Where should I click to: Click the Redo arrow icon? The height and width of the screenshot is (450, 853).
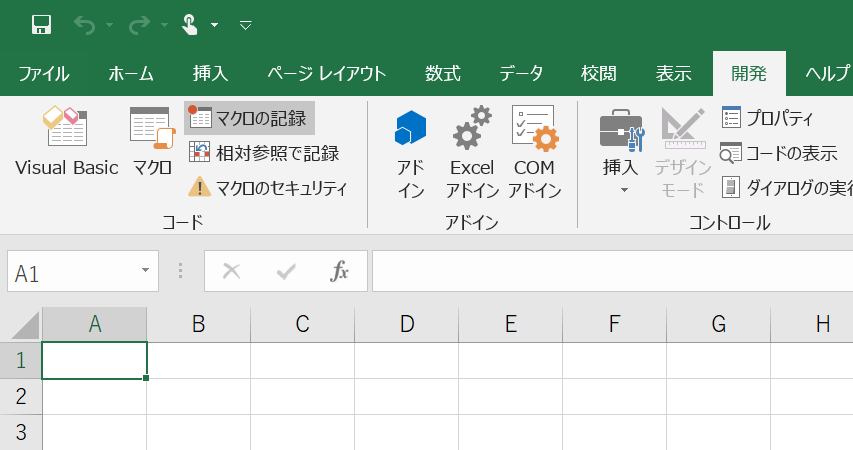[139, 25]
